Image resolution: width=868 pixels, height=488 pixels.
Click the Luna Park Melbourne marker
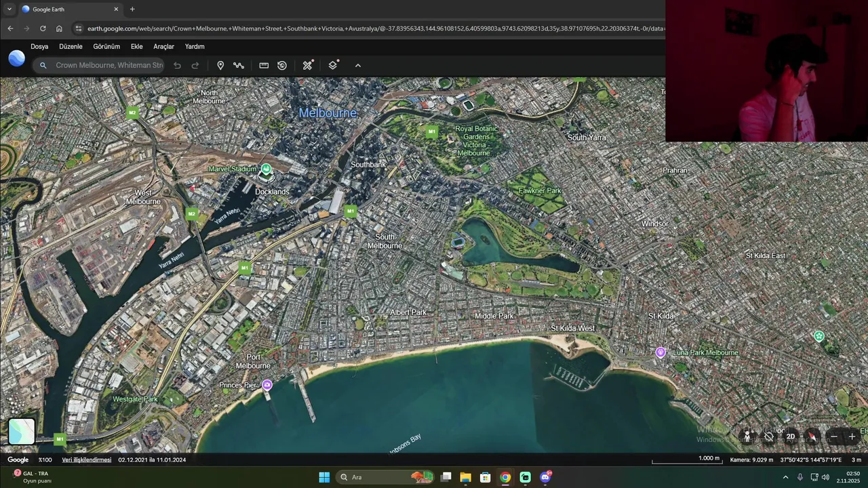click(x=660, y=352)
